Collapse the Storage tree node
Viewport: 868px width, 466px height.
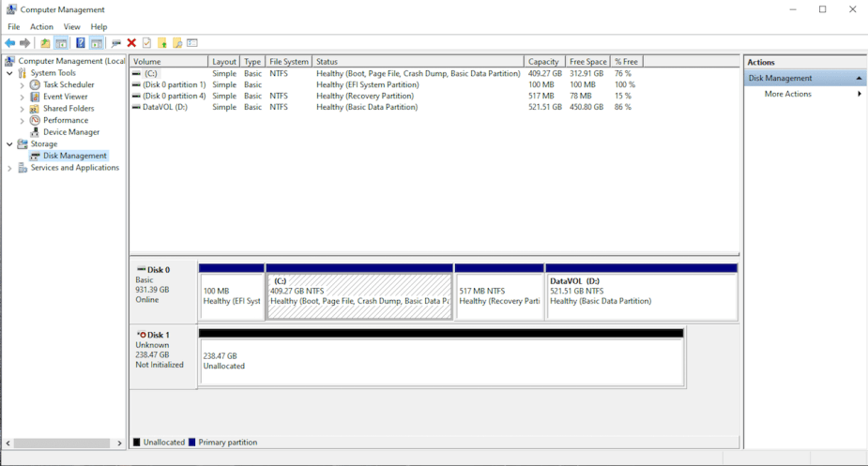pyautogui.click(x=9, y=144)
